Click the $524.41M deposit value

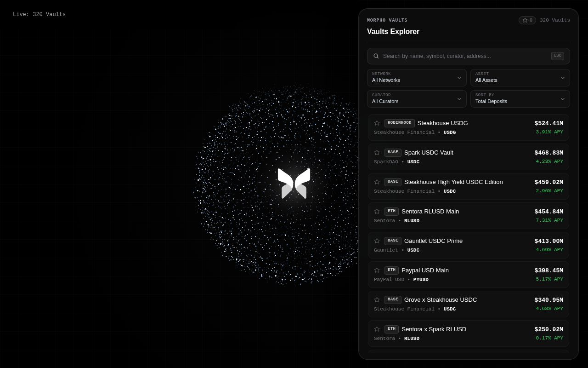[x=548, y=123]
